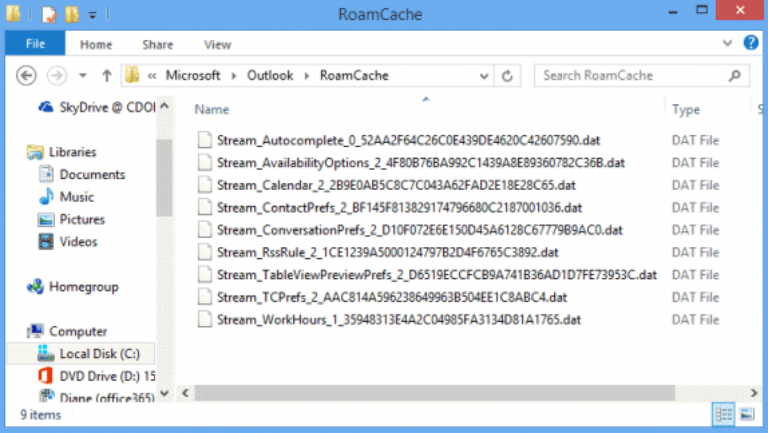Click the Up one level arrow
768x433 pixels.
[x=107, y=76]
